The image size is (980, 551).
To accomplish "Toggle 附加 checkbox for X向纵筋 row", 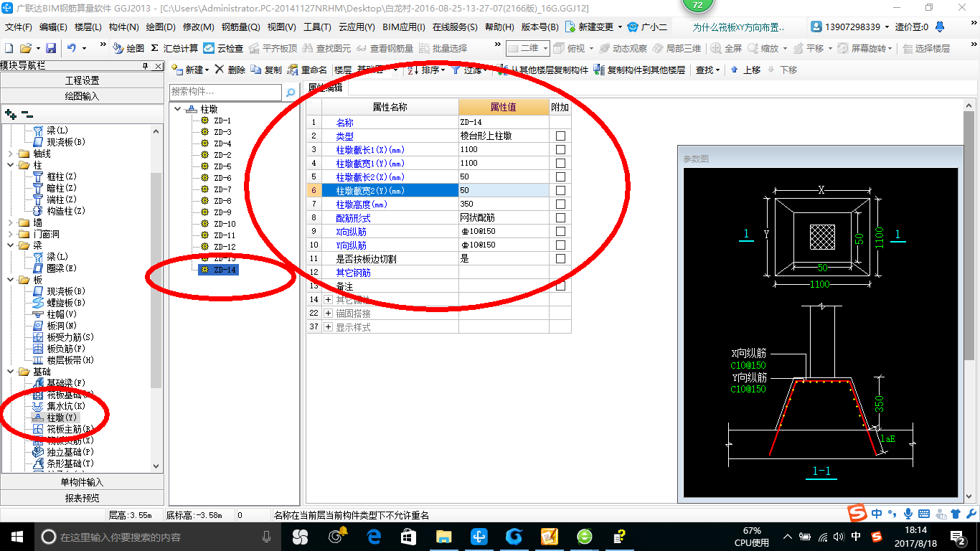I will coord(560,231).
